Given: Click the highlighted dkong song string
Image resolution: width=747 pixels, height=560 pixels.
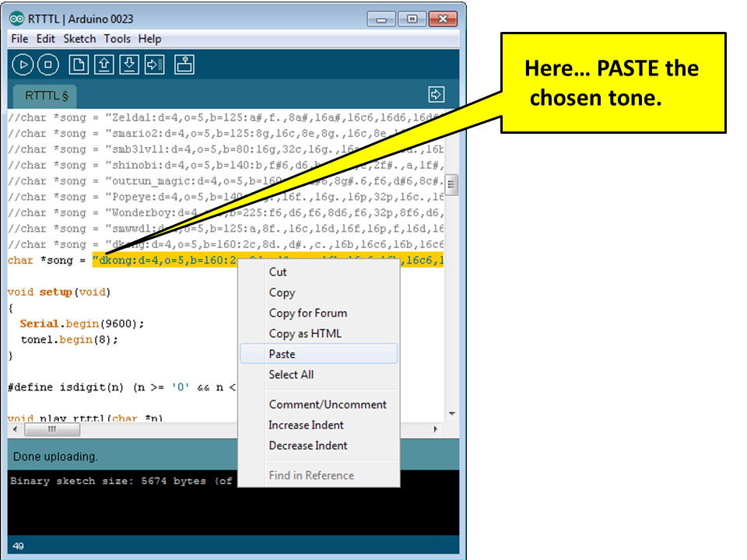Looking at the screenshot, I should point(268,260).
